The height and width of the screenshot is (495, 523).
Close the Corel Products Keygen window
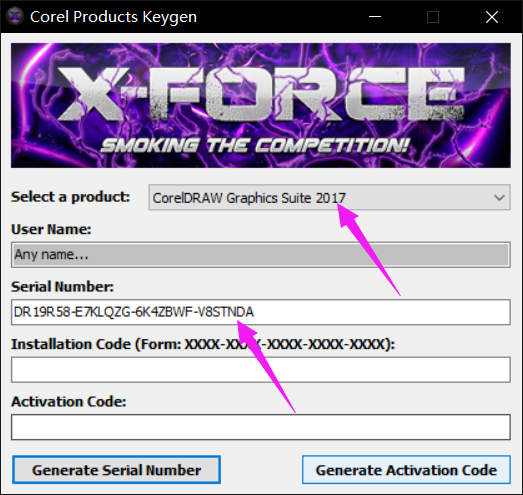[x=492, y=16]
